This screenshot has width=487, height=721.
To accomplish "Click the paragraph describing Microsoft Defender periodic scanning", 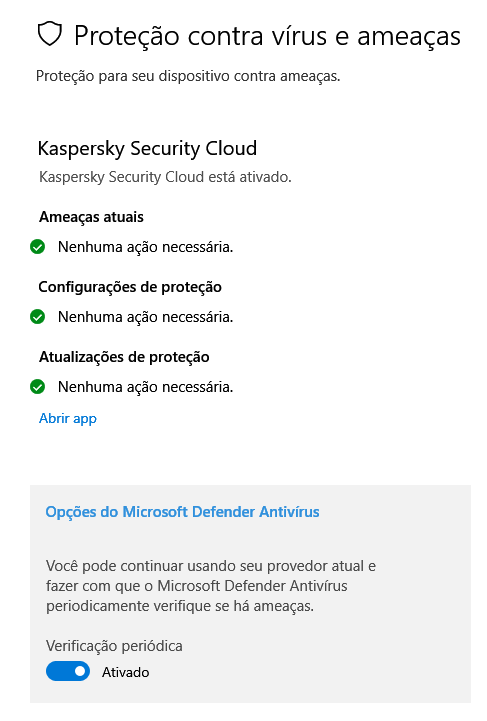I will coord(211,586).
